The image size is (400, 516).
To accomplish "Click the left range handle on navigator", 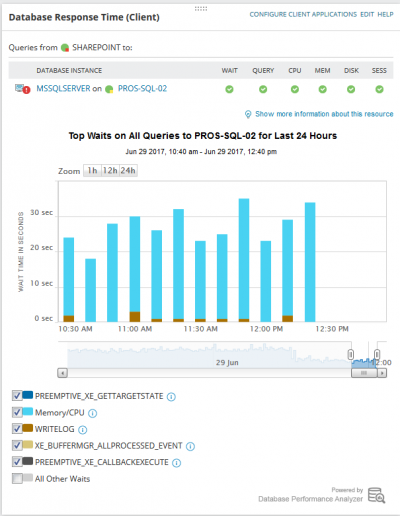I will tap(350, 354).
